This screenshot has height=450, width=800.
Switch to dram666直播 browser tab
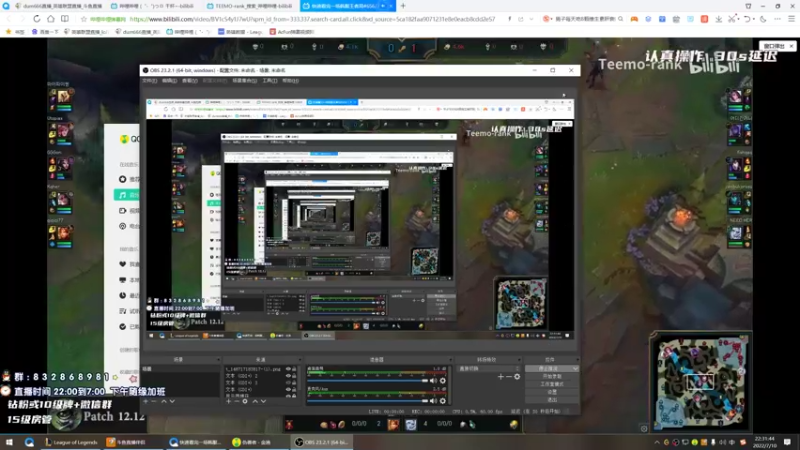[x=57, y=6]
